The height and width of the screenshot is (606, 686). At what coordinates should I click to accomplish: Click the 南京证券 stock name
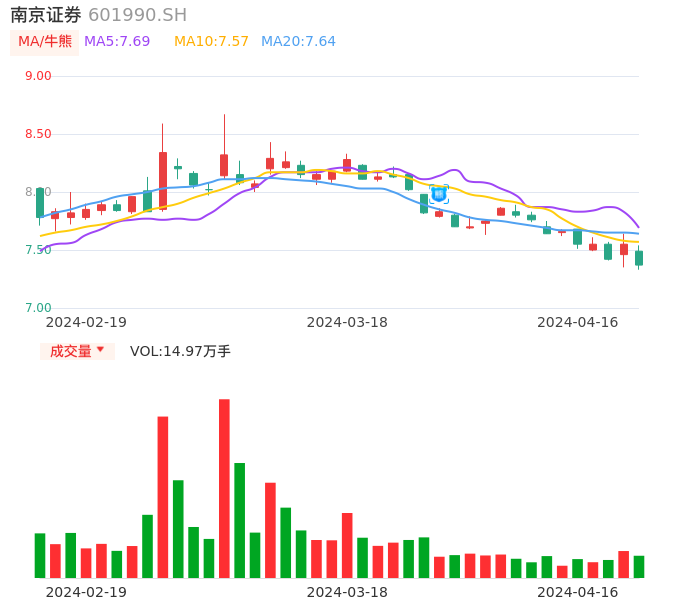tap(46, 15)
